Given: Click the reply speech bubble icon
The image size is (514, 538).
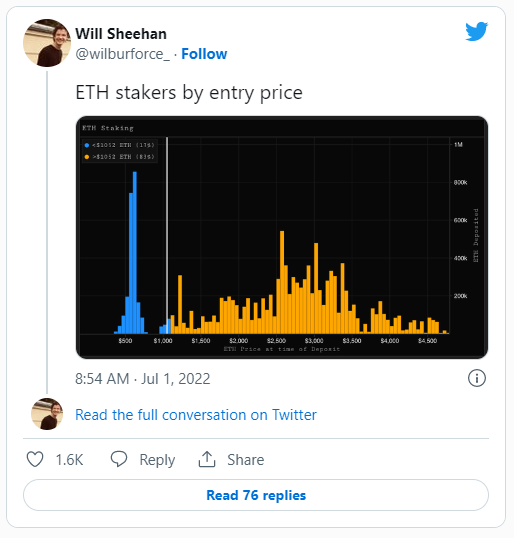Looking at the screenshot, I should click(x=119, y=459).
